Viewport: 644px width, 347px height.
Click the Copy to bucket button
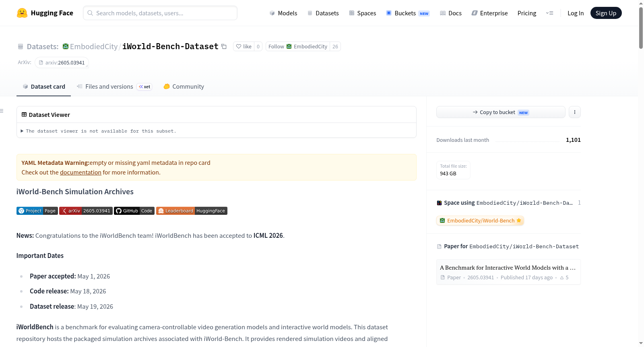(501, 112)
